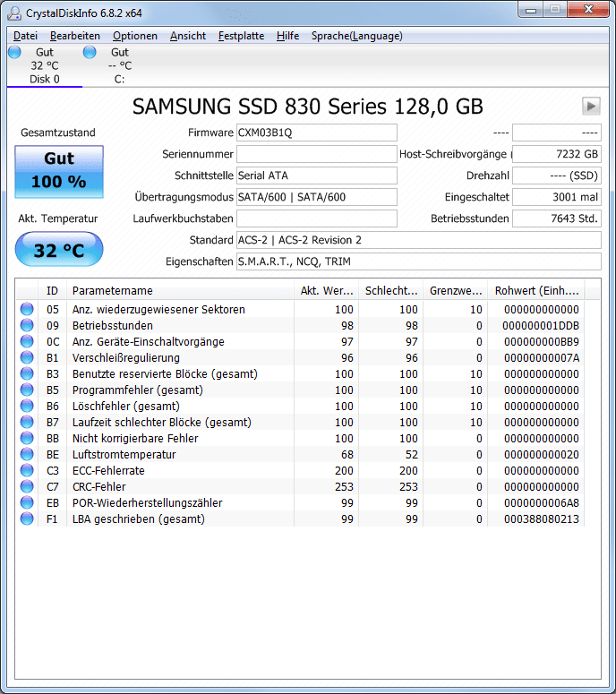Click the Standard field ACS-2 Revision 2
This screenshot has width=616, height=694.
point(419,240)
